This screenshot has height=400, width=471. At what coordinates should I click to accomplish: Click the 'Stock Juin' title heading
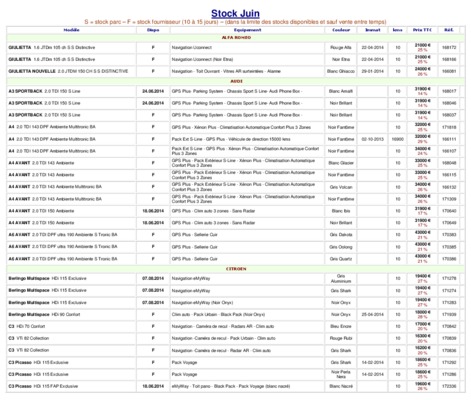pos(235,13)
